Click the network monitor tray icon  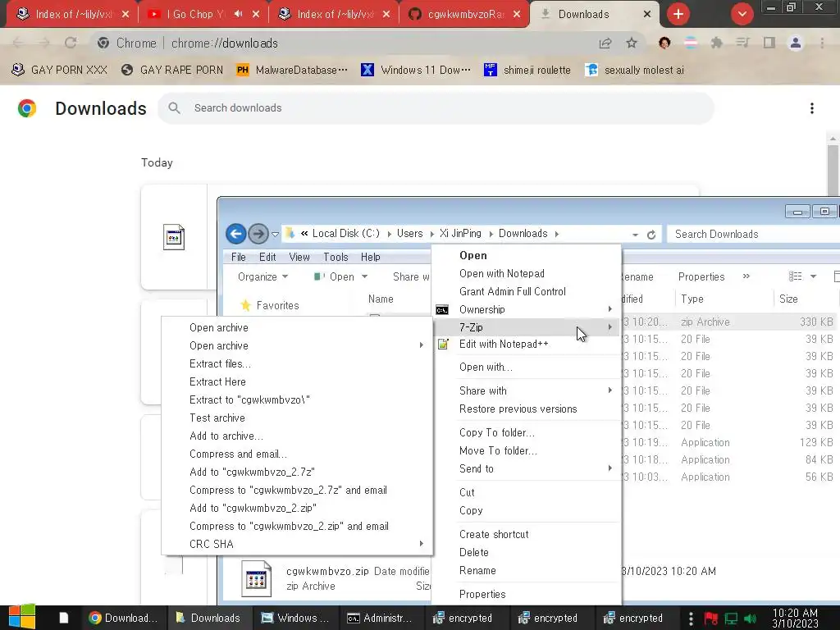731,619
